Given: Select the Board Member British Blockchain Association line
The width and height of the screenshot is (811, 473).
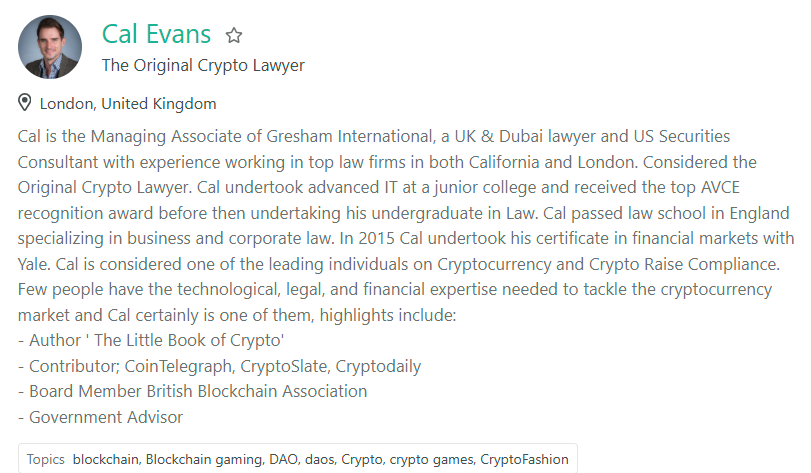Looking at the screenshot, I should [x=192, y=391].
